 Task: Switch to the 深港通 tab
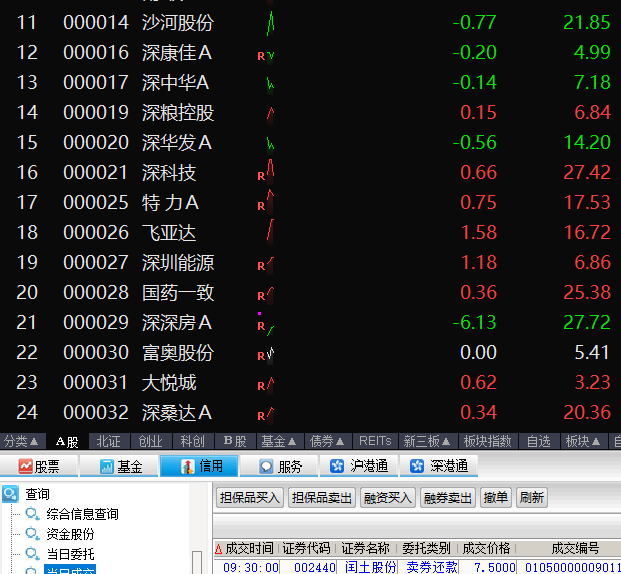439,466
